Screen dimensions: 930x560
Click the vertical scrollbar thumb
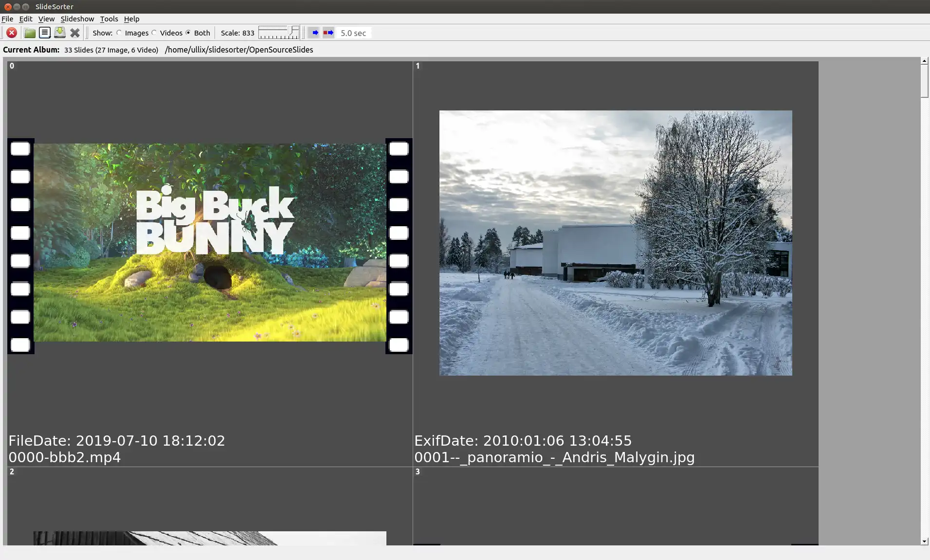[x=924, y=81]
